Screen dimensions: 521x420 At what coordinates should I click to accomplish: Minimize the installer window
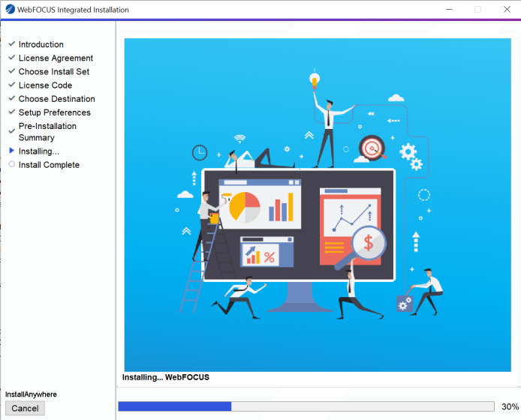449,9
